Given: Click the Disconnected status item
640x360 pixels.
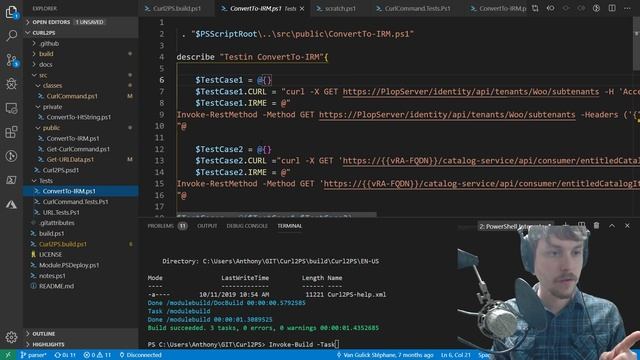Looking at the screenshot, I should click(140, 355).
